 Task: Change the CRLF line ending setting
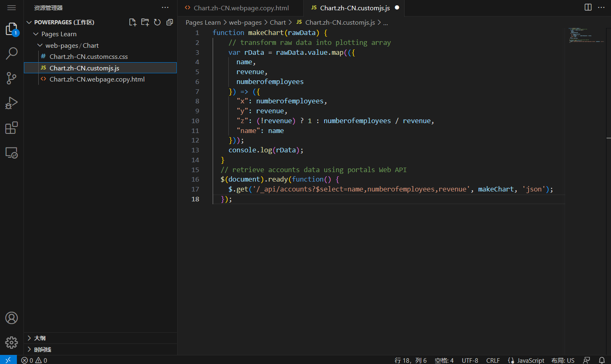click(x=493, y=360)
